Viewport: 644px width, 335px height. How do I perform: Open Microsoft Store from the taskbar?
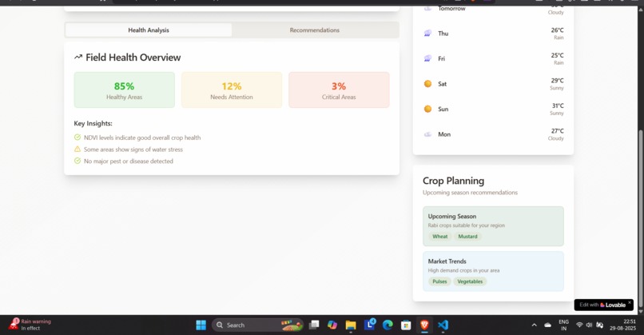point(406,325)
